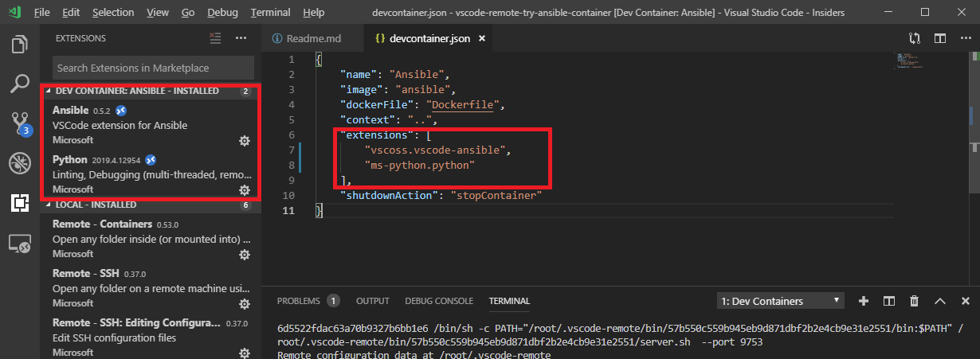Screen dimensions: 980x359
Task: Open the Debug view icon
Action: coord(20,163)
